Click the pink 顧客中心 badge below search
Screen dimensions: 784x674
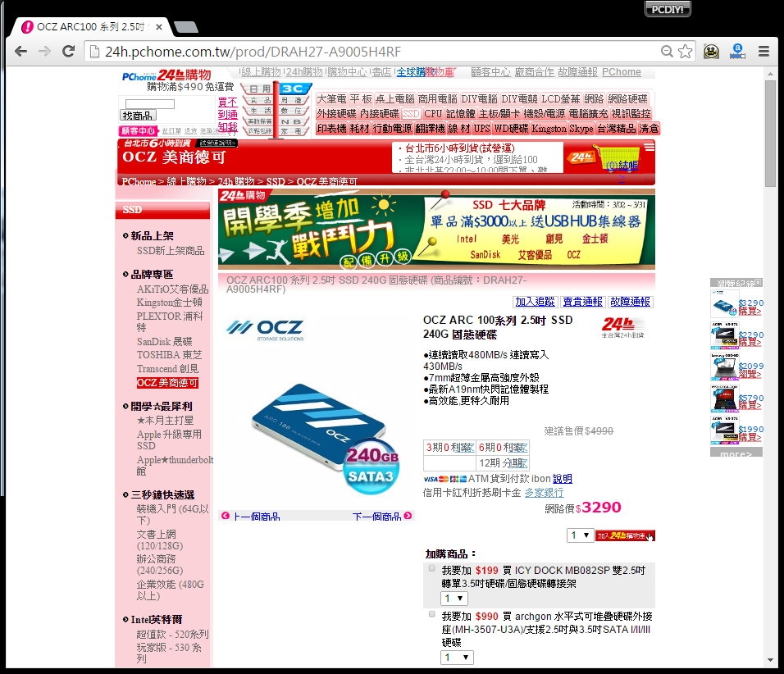[138, 131]
